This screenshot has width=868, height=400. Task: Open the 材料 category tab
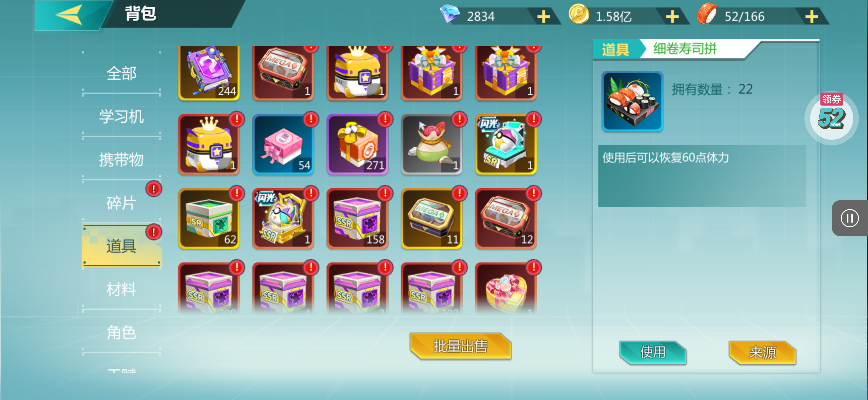[x=121, y=289]
